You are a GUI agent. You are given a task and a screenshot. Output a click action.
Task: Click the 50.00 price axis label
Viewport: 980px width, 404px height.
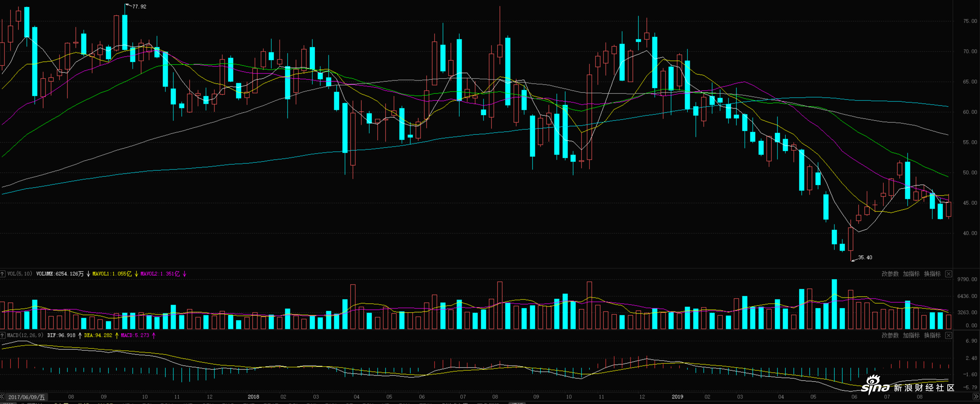(x=970, y=172)
